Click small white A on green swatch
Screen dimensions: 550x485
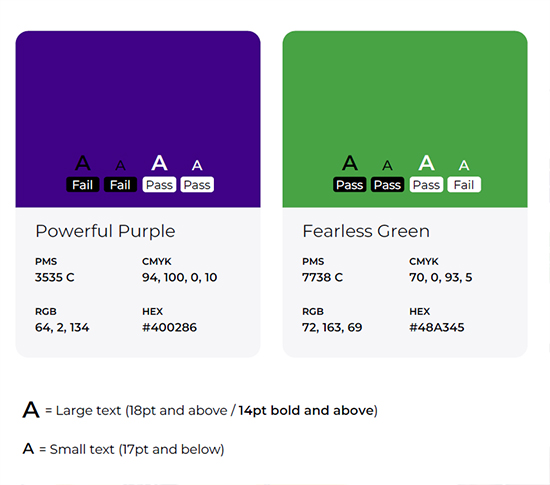pyautogui.click(x=464, y=166)
